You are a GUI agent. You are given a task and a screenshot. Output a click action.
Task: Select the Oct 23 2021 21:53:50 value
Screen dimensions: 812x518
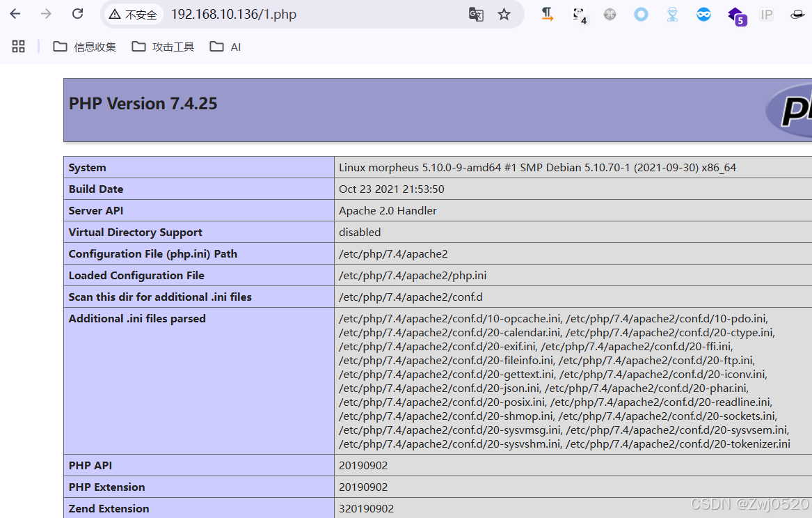click(x=392, y=189)
